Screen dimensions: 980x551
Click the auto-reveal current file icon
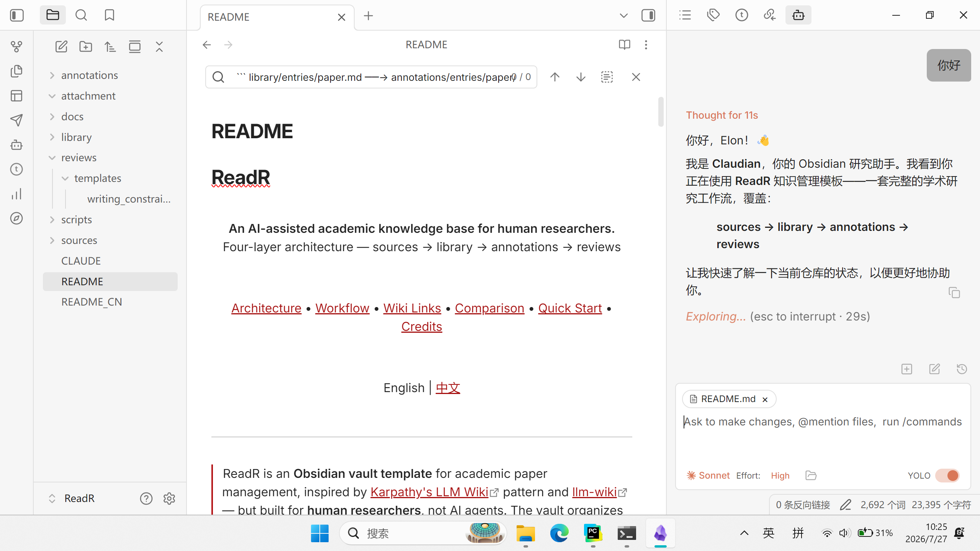135,47
